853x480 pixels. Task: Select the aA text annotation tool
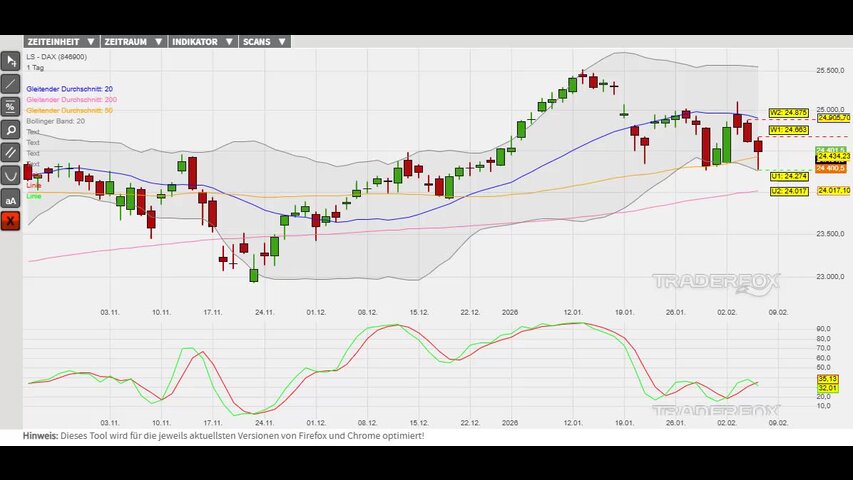(x=10, y=199)
